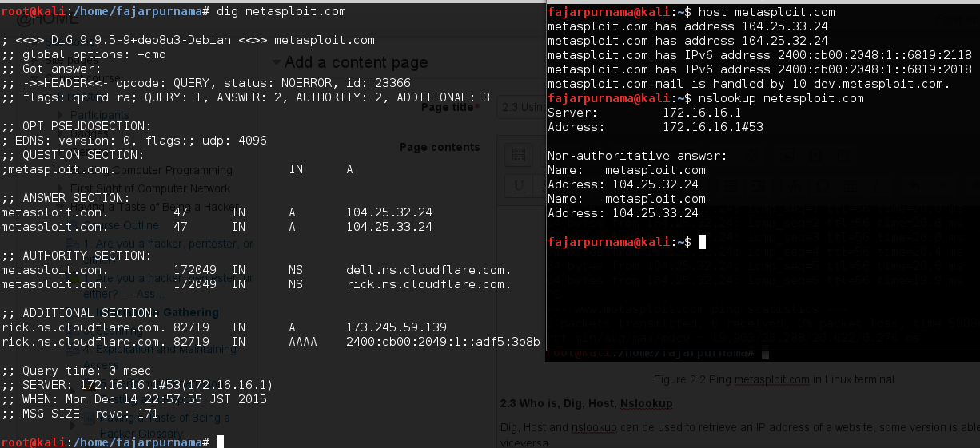Click the 'Address: 172.16.16.1#53' line

point(655,127)
